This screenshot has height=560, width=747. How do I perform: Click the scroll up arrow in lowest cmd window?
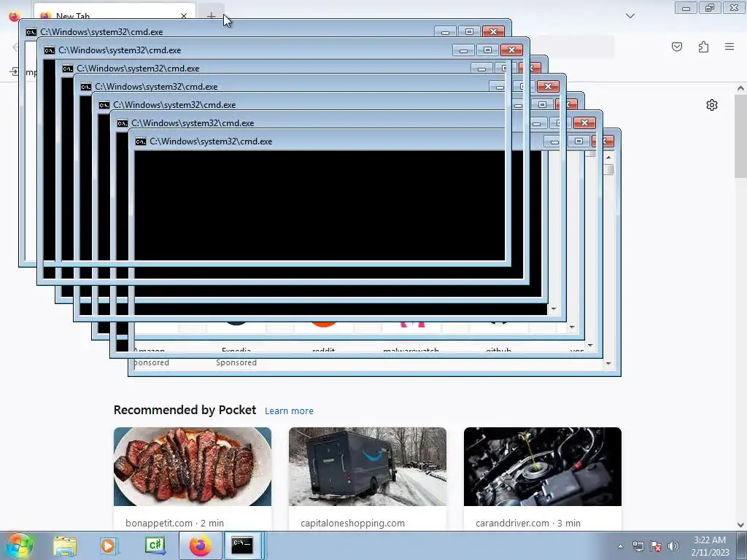608,157
